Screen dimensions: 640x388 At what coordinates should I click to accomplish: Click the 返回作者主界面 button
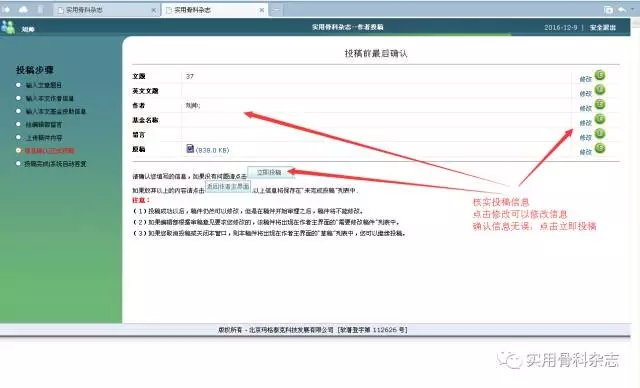click(x=227, y=186)
